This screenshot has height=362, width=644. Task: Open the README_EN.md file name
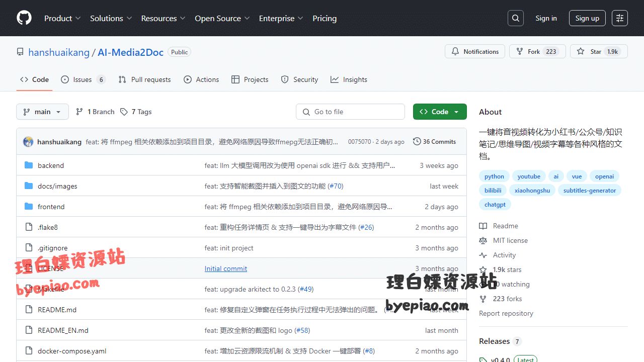coord(63,330)
